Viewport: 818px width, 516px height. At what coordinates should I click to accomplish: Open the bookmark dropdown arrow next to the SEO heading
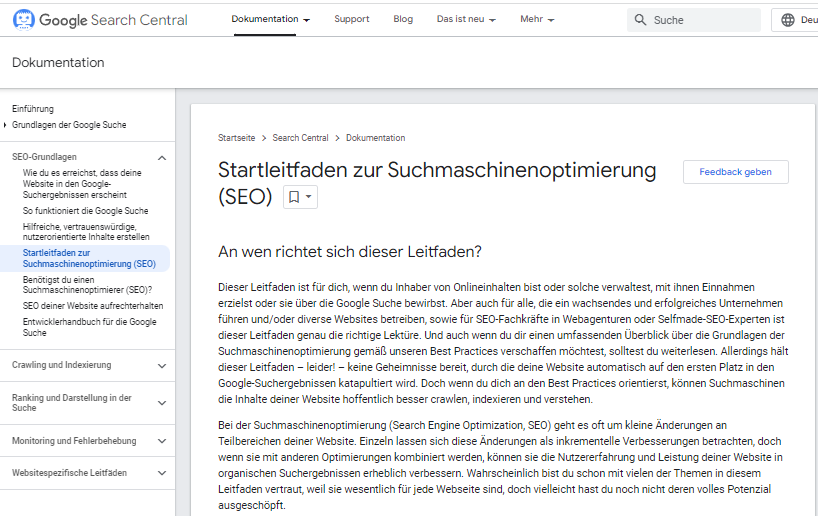click(x=308, y=197)
